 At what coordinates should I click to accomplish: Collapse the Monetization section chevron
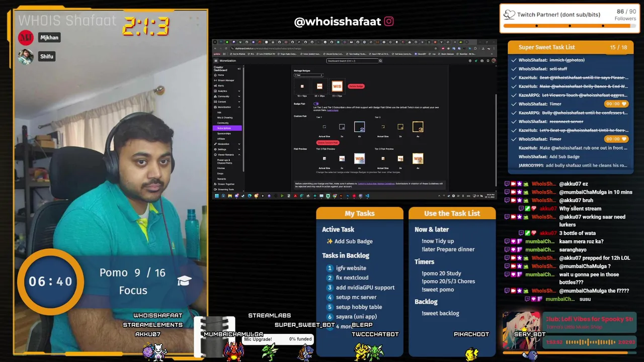coord(239,107)
